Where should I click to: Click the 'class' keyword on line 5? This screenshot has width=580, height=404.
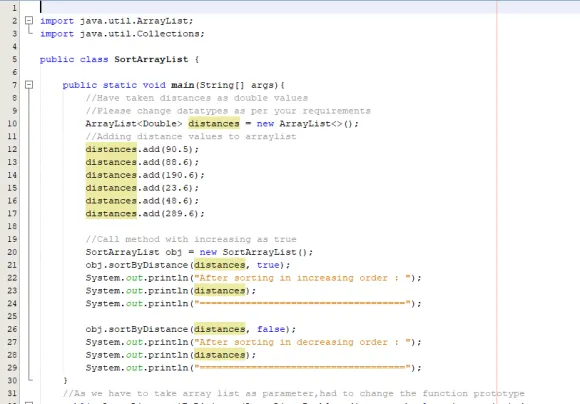tap(94, 60)
